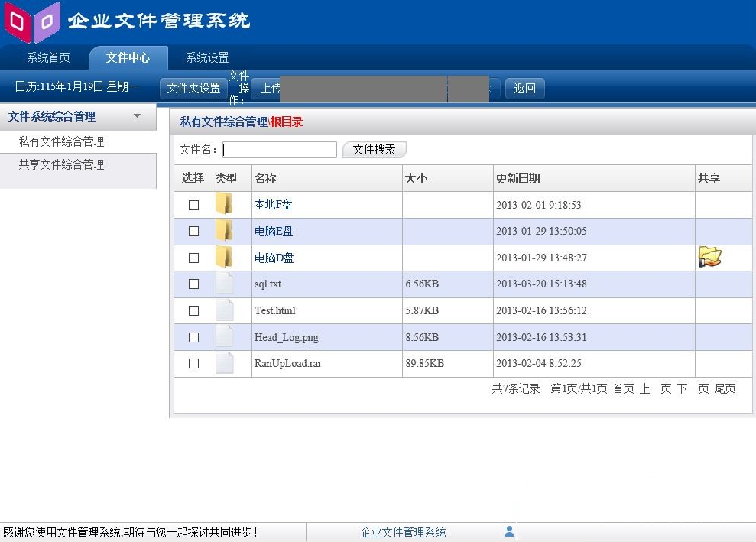Click the 根目录 breadcrumb link
Screen dimensions: 756x542
tap(287, 122)
